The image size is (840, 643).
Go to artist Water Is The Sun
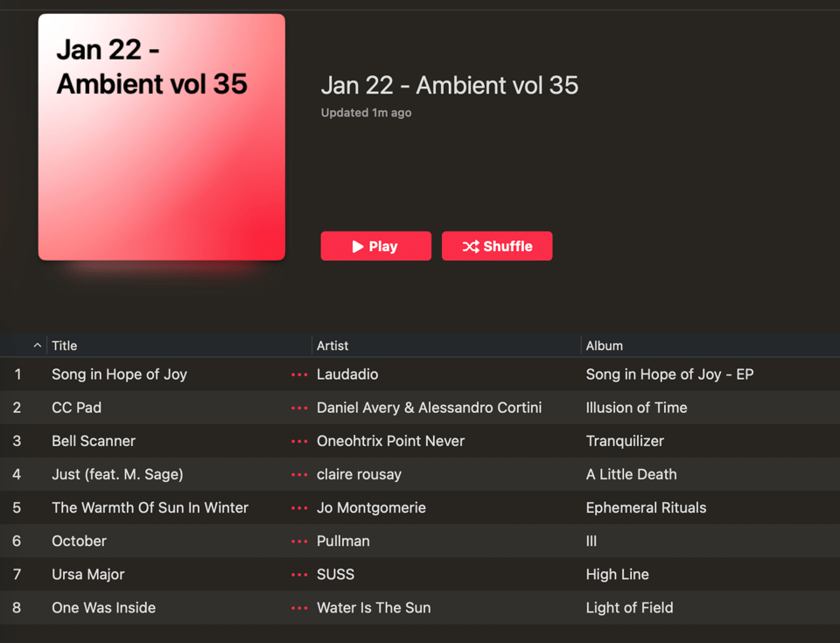(x=374, y=607)
